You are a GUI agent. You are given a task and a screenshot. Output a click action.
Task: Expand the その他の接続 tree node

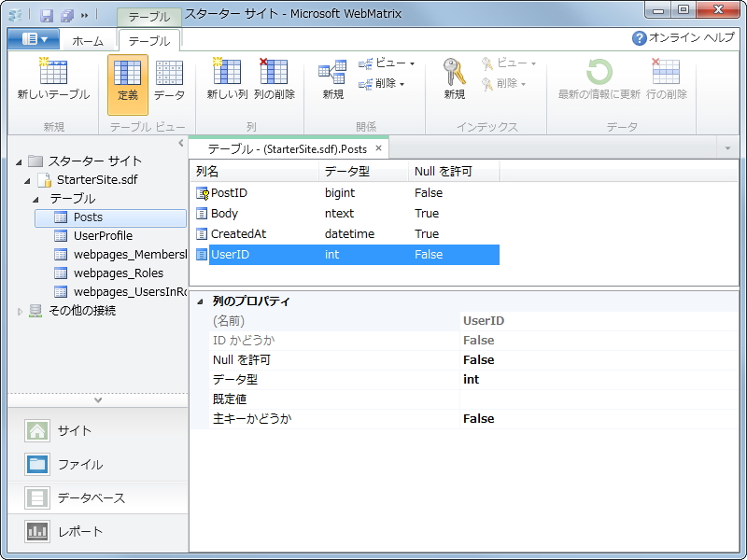(x=20, y=312)
